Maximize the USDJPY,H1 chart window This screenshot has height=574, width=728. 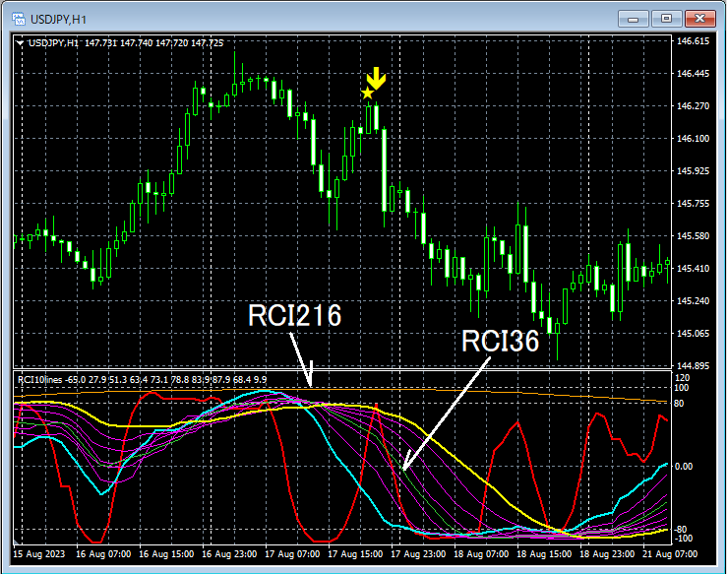pyautogui.click(x=666, y=19)
